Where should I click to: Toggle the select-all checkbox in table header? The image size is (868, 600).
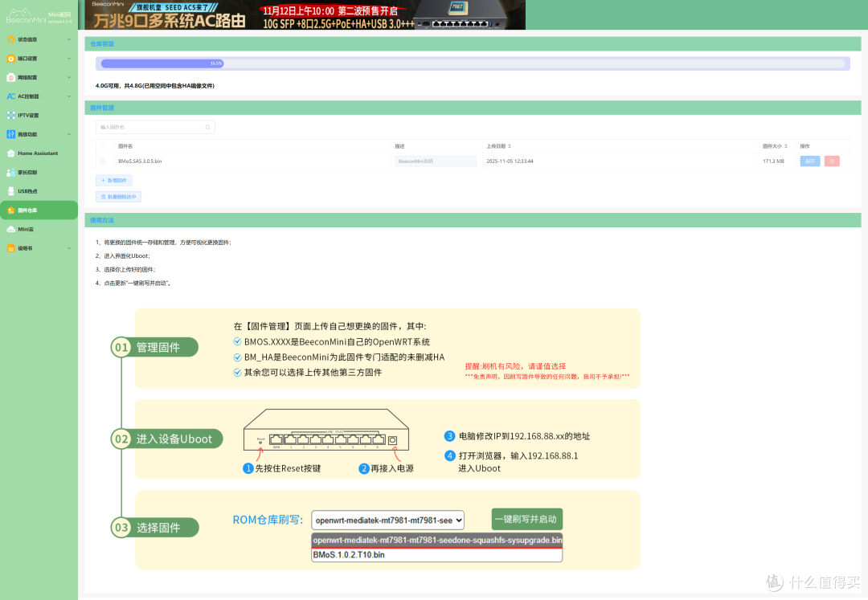click(103, 146)
